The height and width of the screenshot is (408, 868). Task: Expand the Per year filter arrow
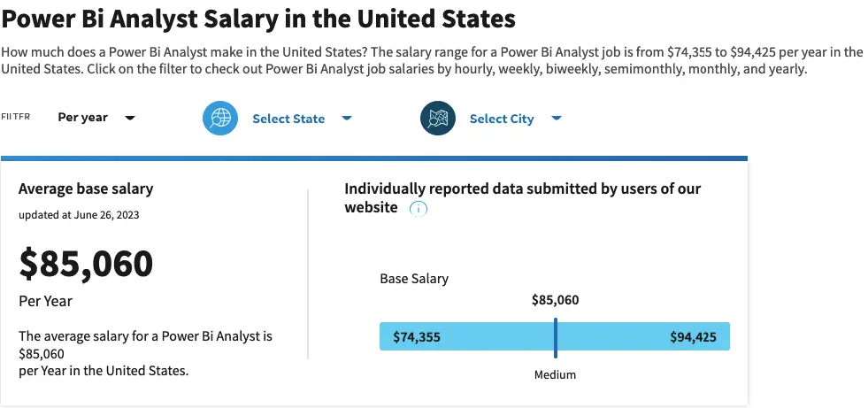tap(130, 118)
